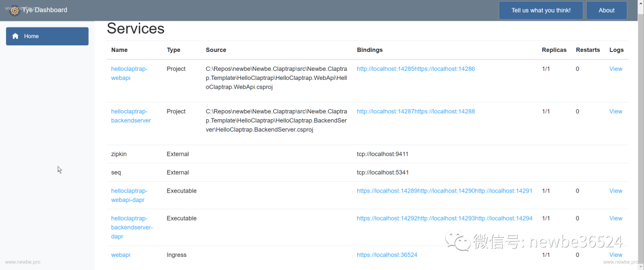Click Tye Dashboard title text
Viewport: 644px width, 270px height.
(x=45, y=10)
